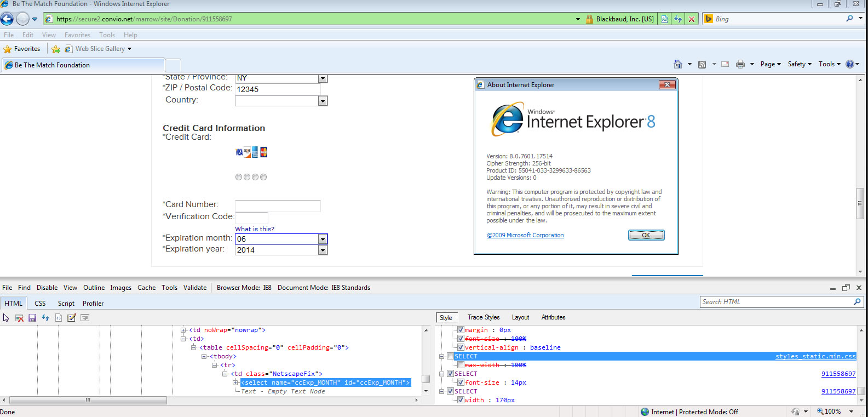Open the Country dropdown
Screen dimensions: 868x417
[x=323, y=101]
